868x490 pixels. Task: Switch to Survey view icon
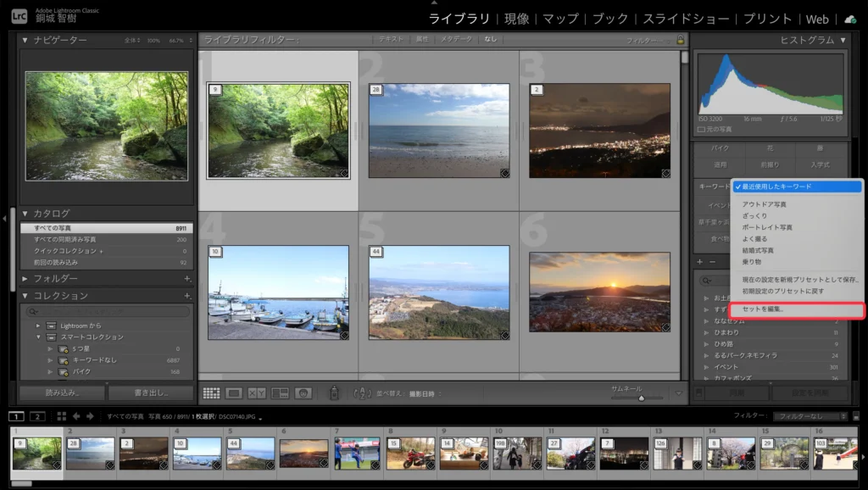280,393
